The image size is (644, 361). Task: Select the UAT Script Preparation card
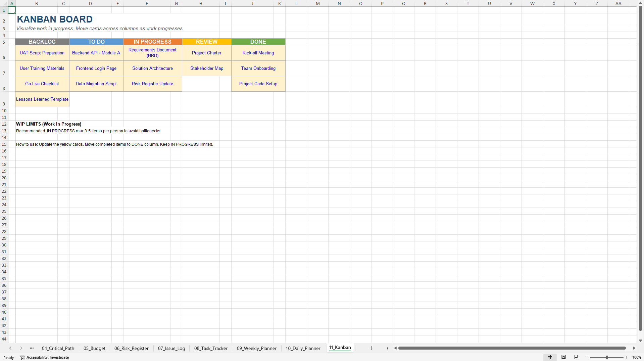(x=42, y=53)
